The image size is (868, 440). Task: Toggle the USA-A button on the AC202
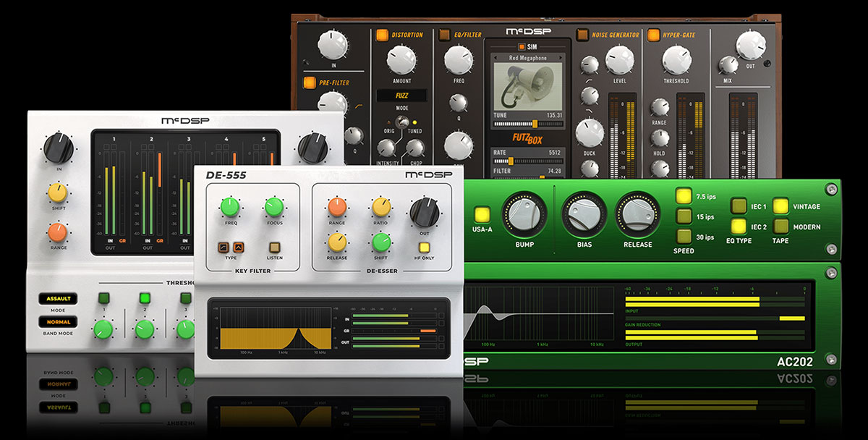(x=482, y=215)
